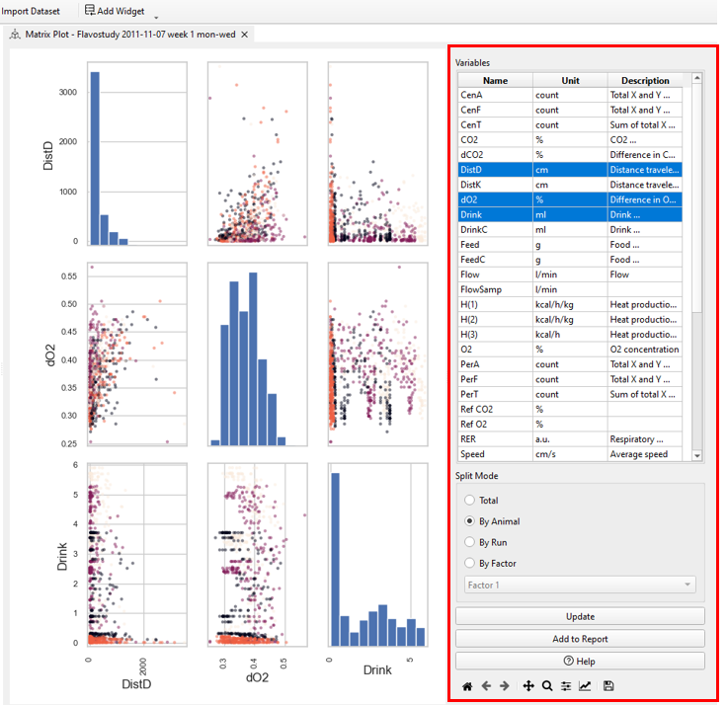Click variables list scroll up arrow
The height and width of the screenshot is (705, 728).
point(697,78)
